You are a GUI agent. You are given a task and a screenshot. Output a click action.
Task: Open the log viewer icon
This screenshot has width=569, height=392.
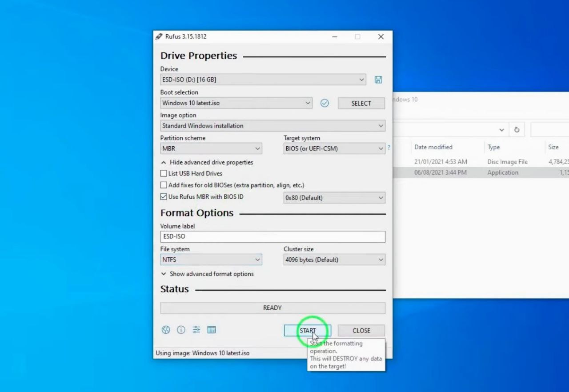pyautogui.click(x=212, y=330)
